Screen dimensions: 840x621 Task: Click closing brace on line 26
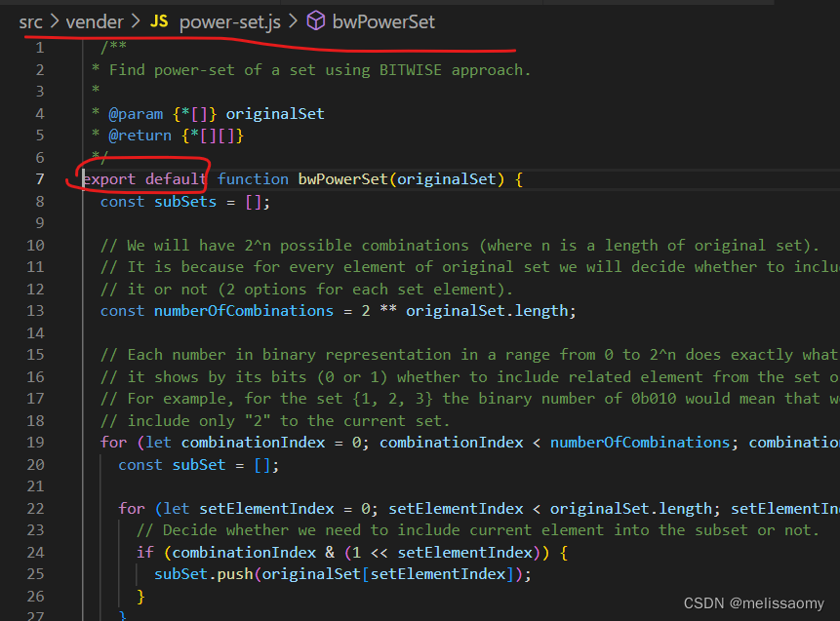(x=140, y=596)
